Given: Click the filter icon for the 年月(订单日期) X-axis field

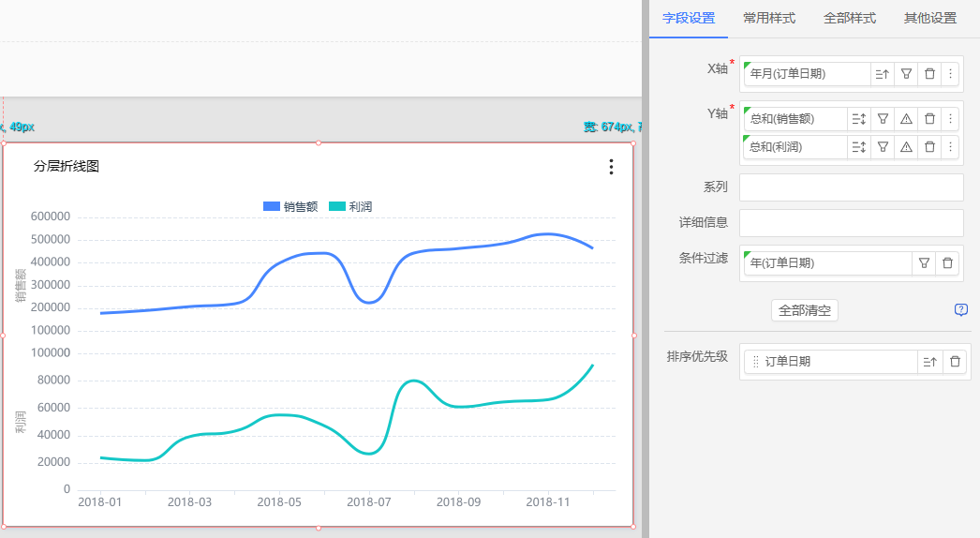Looking at the screenshot, I should 906,74.
